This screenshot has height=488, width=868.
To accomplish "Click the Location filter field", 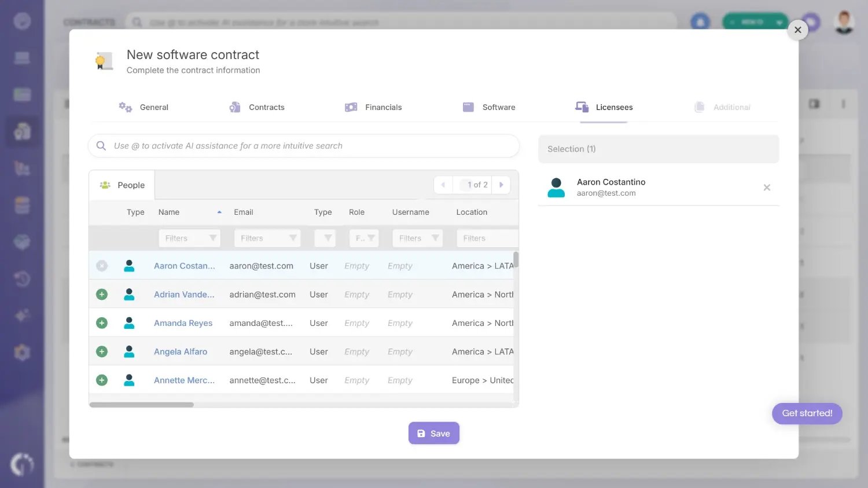I will point(487,238).
